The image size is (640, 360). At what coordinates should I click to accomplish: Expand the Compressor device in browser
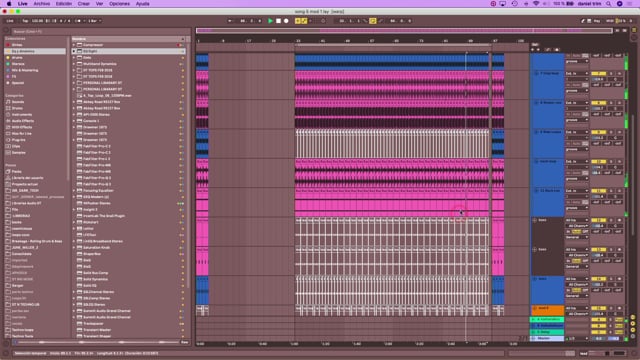pos(74,45)
